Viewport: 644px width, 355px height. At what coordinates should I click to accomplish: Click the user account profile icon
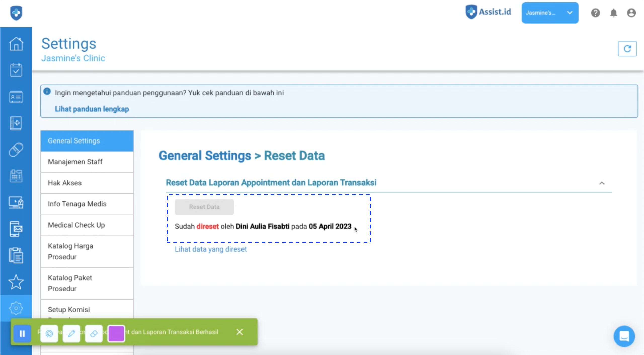(631, 13)
